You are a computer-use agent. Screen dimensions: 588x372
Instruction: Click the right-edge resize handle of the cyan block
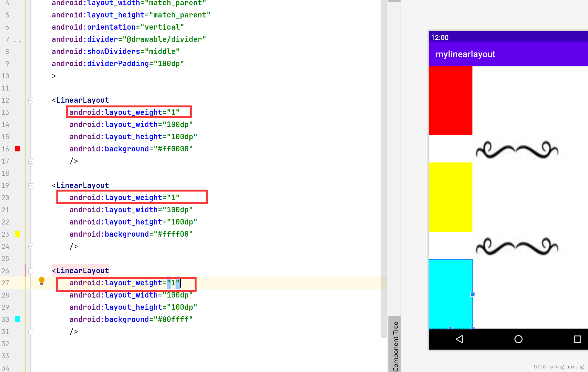pyautogui.click(x=472, y=294)
